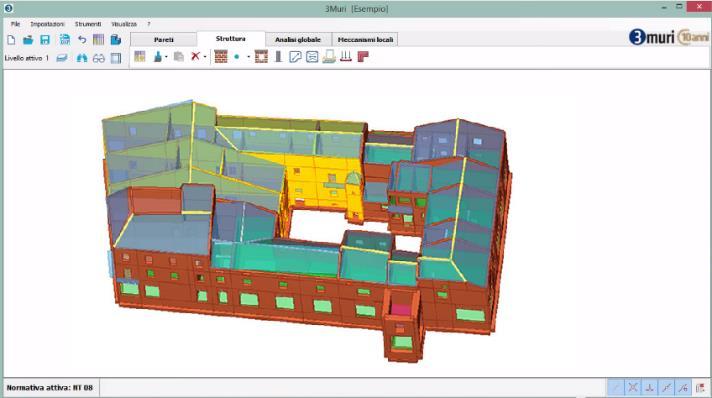Click the binoculars search icon

tap(82, 58)
